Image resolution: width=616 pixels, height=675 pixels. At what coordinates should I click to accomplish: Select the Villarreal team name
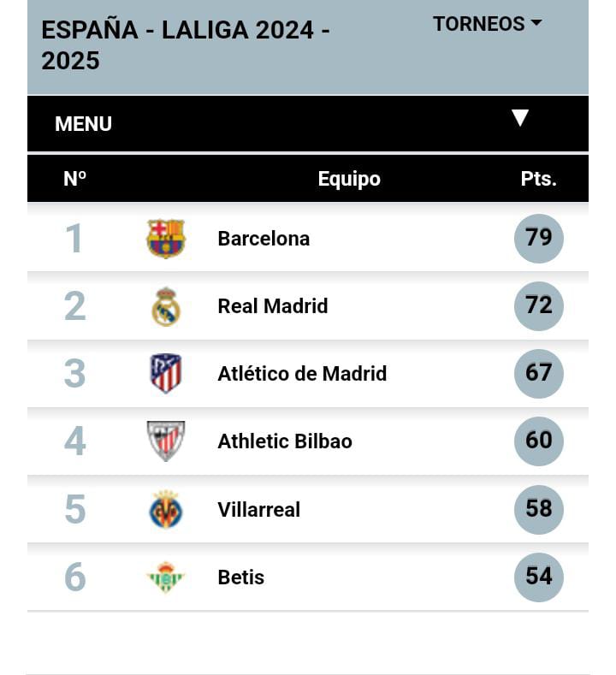pos(258,509)
